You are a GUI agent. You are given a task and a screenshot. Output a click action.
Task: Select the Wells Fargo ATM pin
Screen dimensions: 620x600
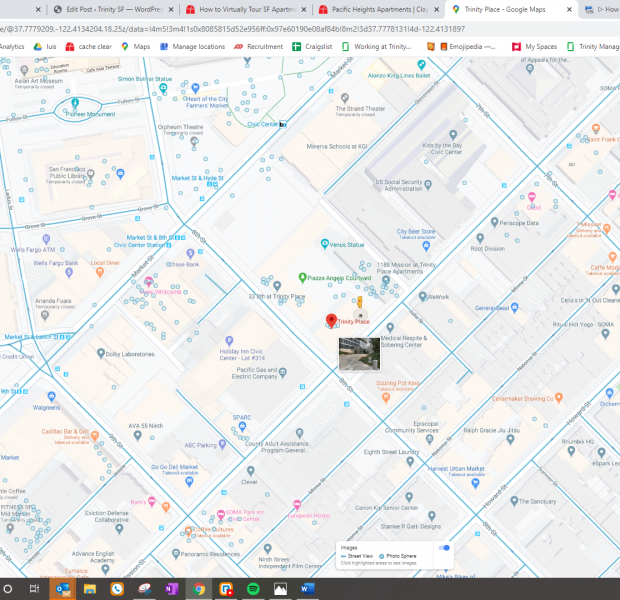click(x=46, y=239)
